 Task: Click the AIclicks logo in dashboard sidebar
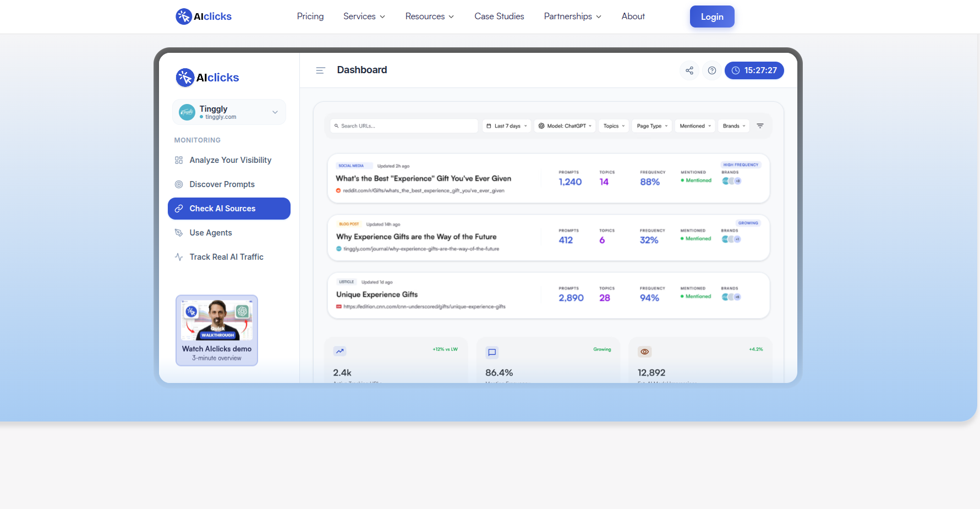[x=207, y=78]
